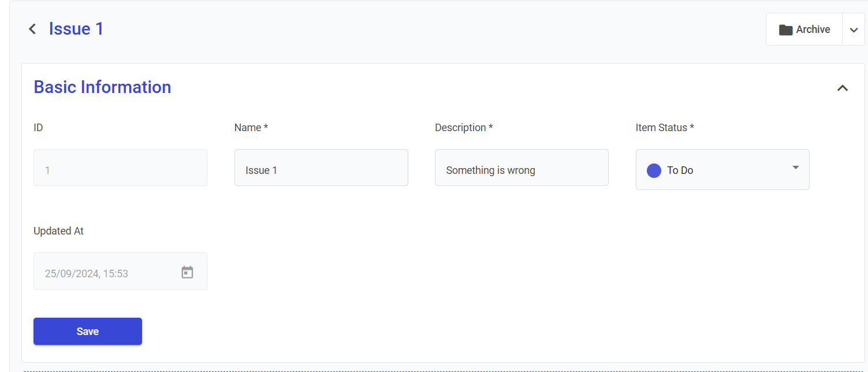Click the Updated At label
Screen dimensions: 868x372
click(58, 231)
